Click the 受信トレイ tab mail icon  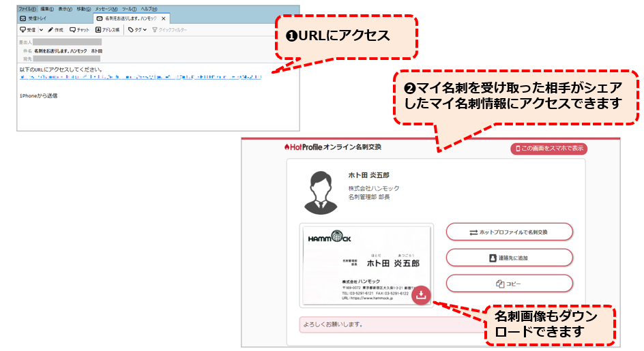click(23, 18)
